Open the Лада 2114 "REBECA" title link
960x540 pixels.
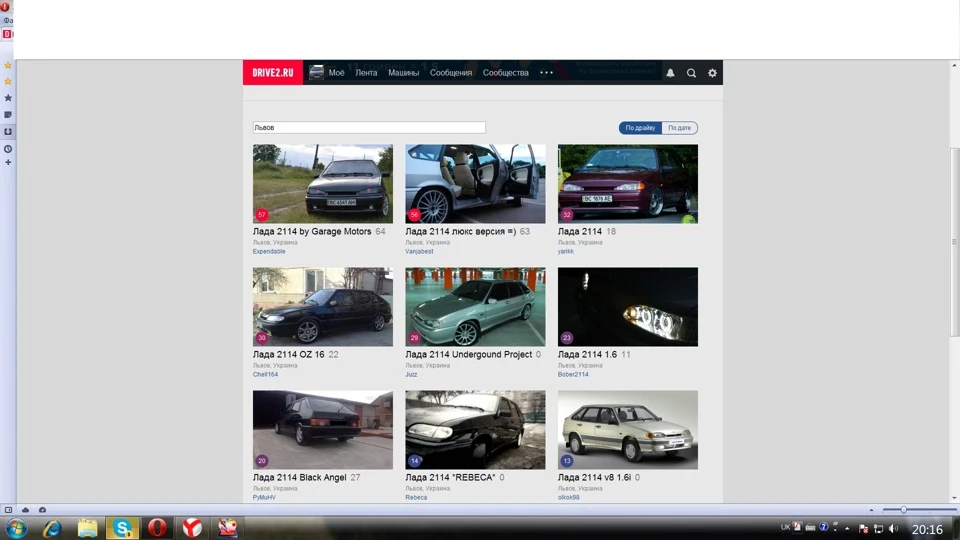click(450, 478)
